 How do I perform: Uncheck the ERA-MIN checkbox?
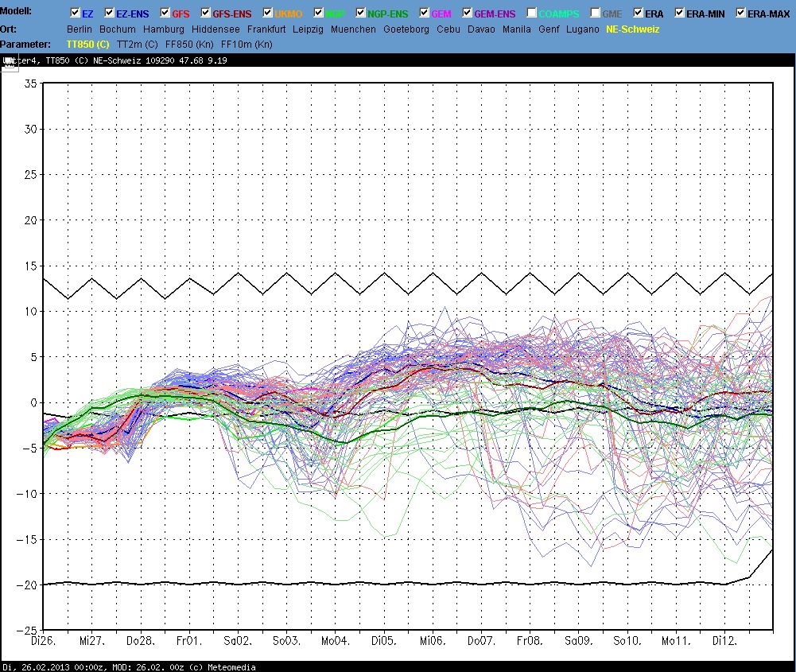coord(679,14)
